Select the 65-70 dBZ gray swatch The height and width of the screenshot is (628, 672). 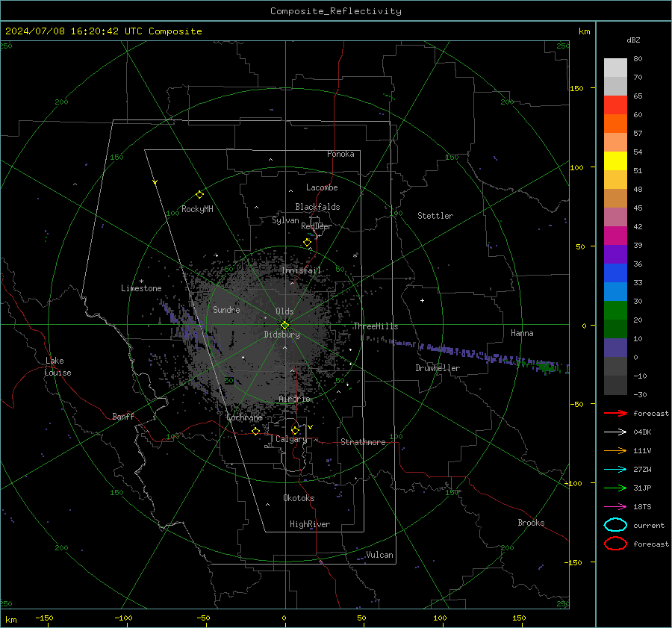tap(615, 86)
